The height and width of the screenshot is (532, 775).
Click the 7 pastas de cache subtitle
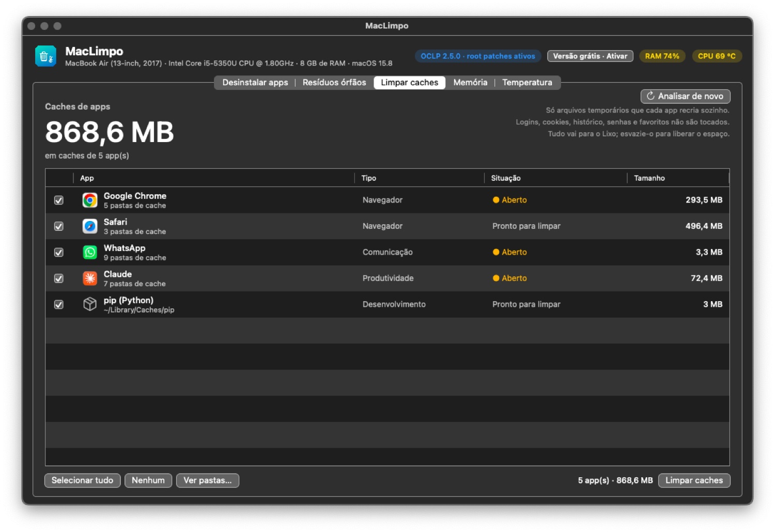point(135,284)
